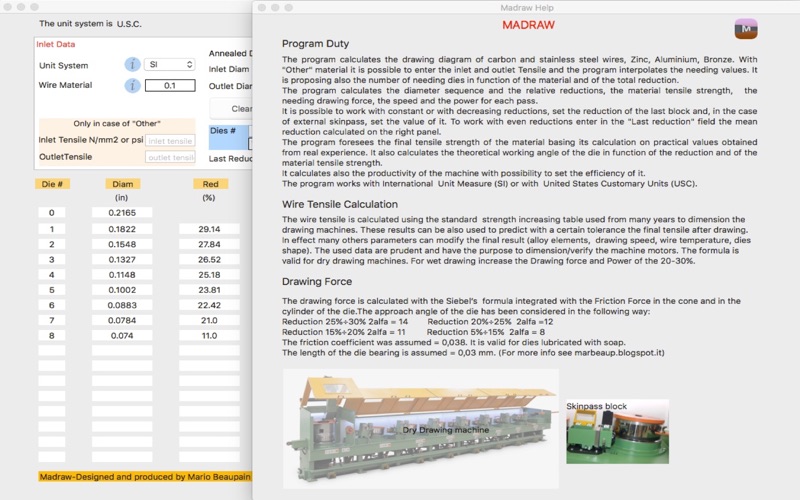This screenshot has width=800, height=500.
Task: Click reduction value 11.0
Action: point(209,336)
